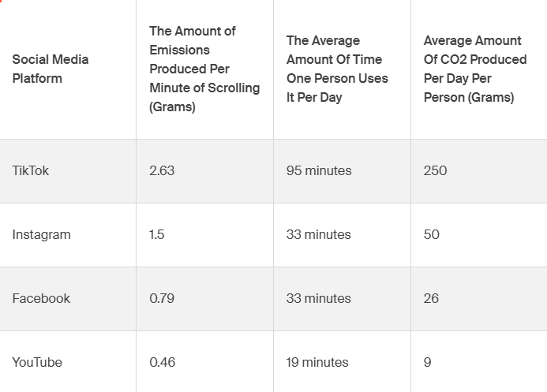Click the TikTok row label
Screen dimensions: 547x392
pos(31,170)
